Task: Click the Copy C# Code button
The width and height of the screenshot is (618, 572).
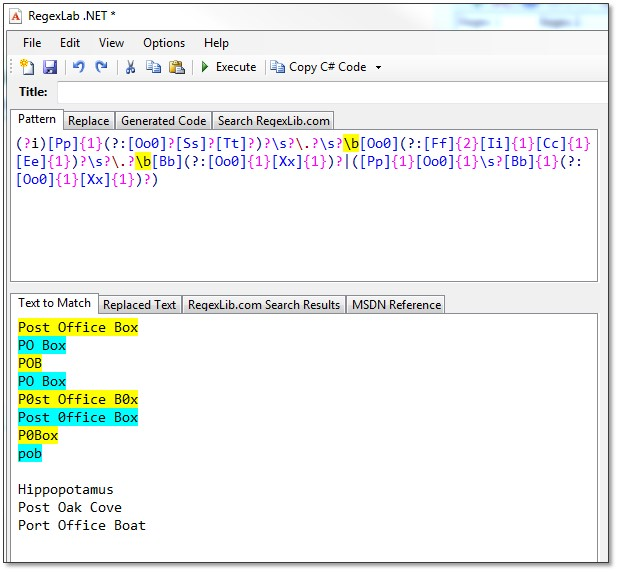Action: pyautogui.click(x=318, y=67)
